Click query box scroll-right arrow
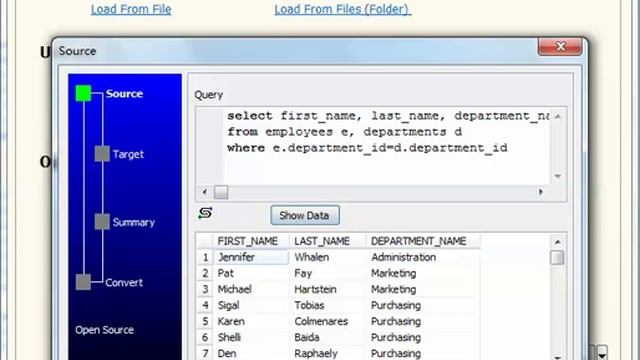Screen dimensions: 640x360 (x=541, y=192)
